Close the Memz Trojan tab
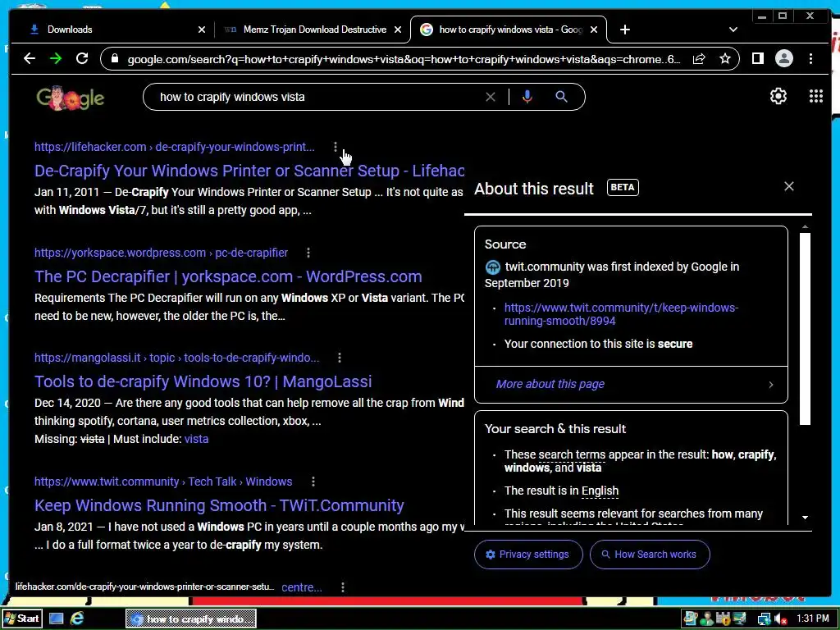This screenshot has height=630, width=840. click(x=398, y=30)
